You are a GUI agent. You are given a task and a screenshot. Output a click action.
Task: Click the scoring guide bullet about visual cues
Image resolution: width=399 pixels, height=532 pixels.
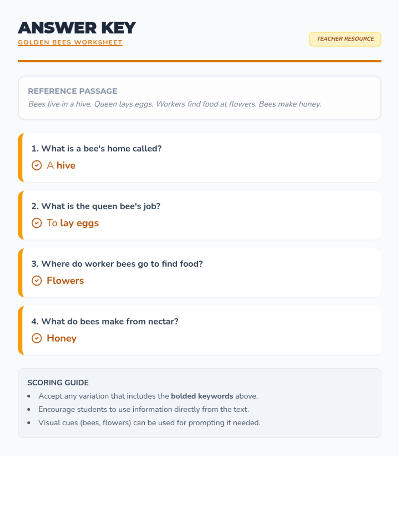tap(149, 423)
